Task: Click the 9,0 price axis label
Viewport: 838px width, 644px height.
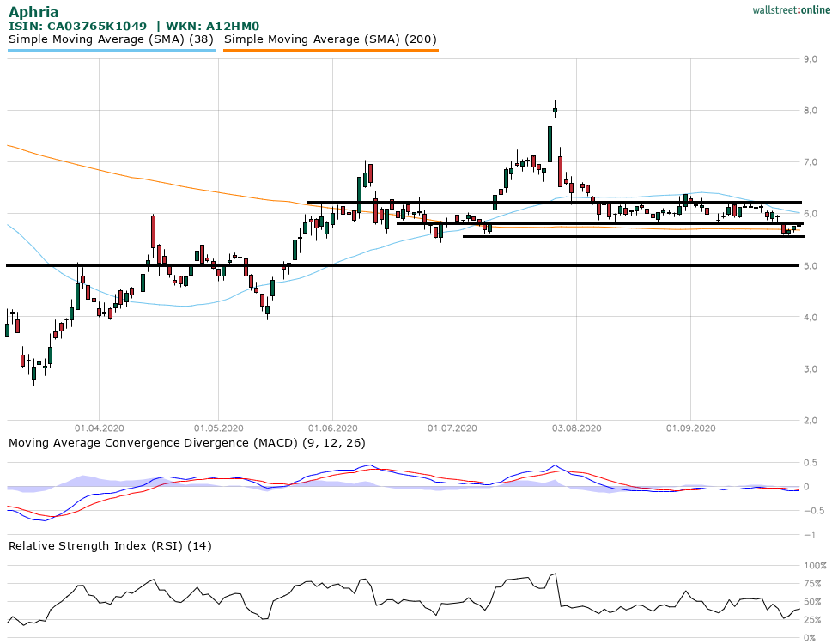Action: pos(809,59)
